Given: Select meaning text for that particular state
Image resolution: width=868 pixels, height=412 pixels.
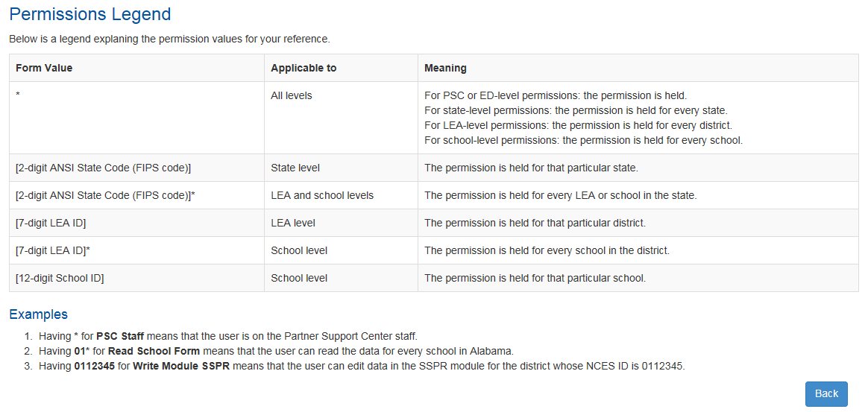Looking at the screenshot, I should pyautogui.click(x=531, y=168).
